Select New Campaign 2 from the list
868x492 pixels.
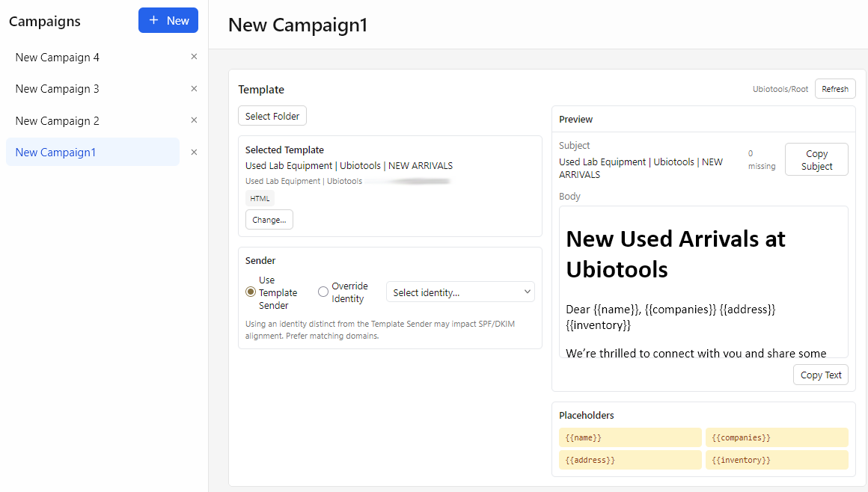(58, 121)
